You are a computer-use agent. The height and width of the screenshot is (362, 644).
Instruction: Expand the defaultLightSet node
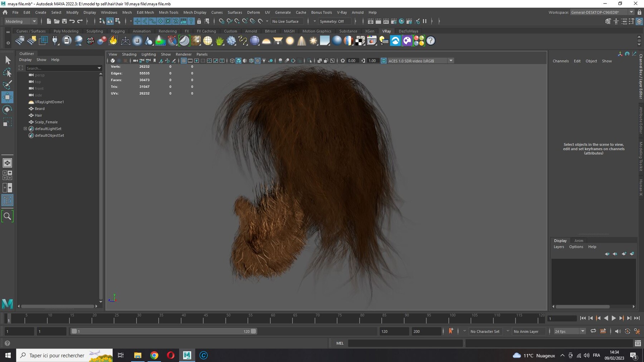click(x=25, y=129)
